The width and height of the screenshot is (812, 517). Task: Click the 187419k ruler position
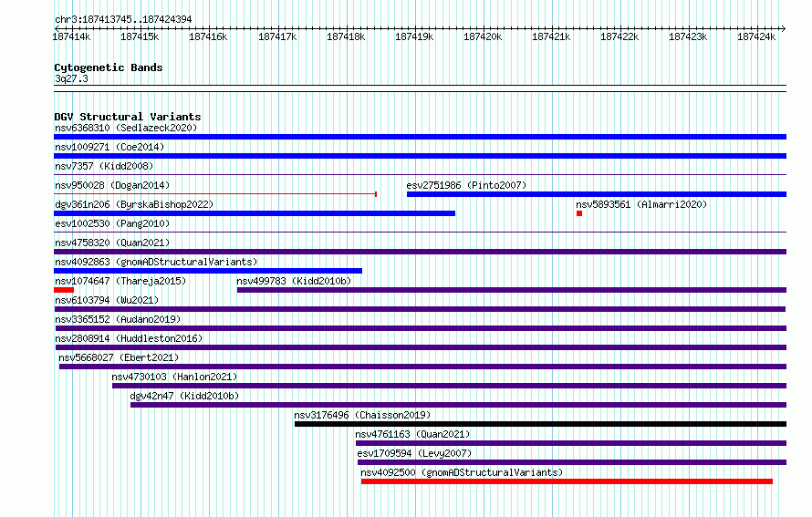coord(414,36)
